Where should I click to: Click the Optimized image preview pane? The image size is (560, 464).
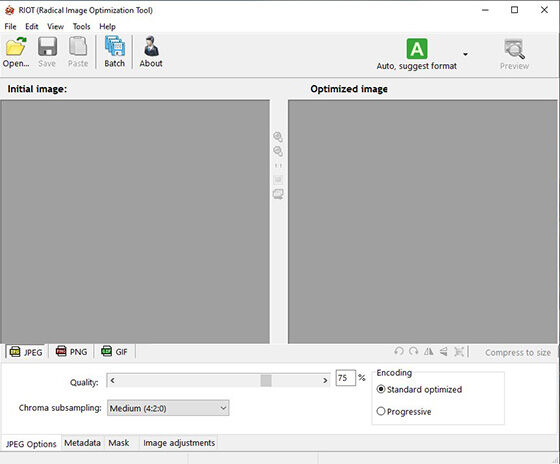[423, 221]
